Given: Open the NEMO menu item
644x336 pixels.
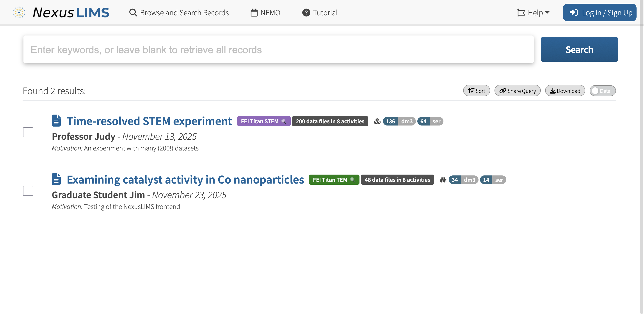Looking at the screenshot, I should pos(265,13).
